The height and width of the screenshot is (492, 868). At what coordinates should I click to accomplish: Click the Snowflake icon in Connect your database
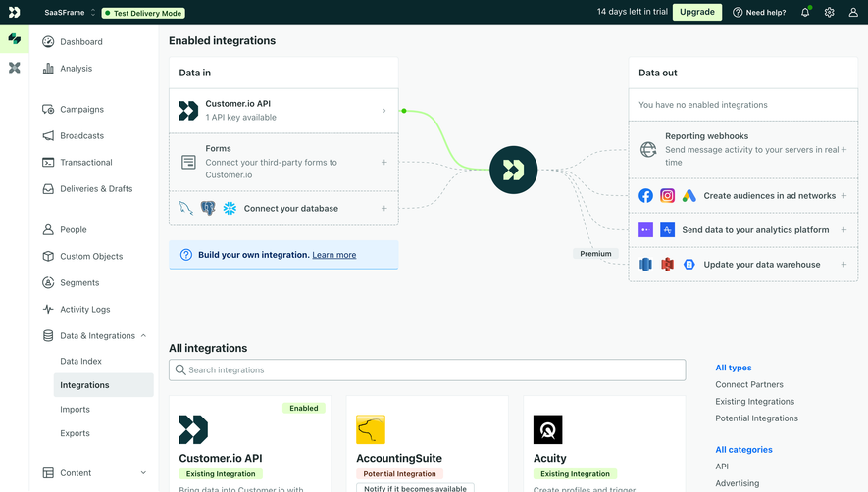[230, 208]
